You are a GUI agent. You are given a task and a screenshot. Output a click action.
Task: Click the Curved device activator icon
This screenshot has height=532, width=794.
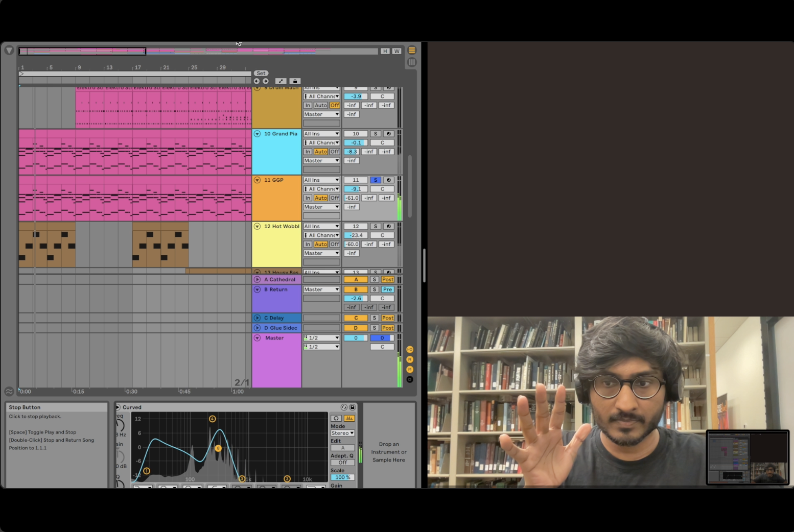(118, 407)
